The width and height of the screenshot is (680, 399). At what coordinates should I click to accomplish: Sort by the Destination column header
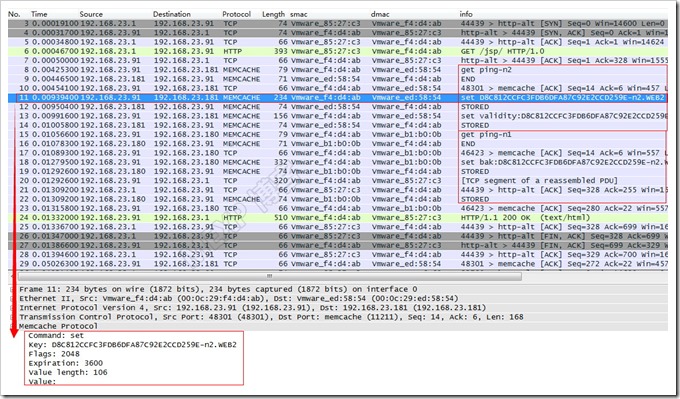(172, 14)
